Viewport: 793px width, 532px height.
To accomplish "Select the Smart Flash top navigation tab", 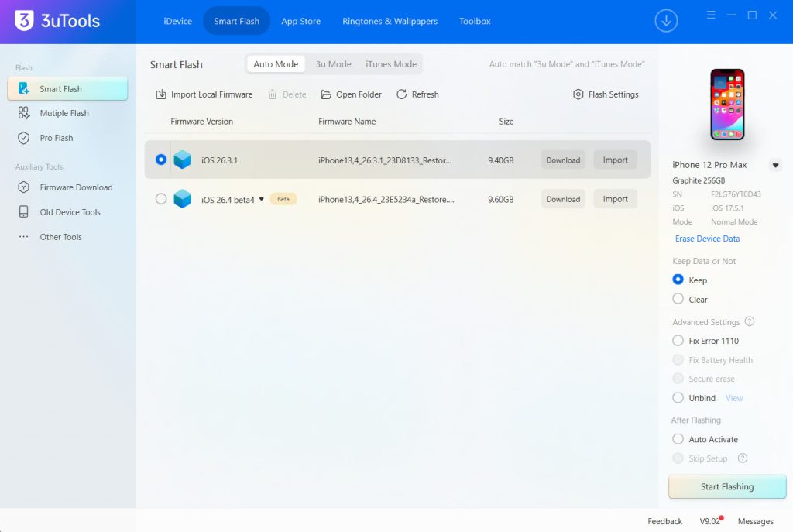I will tap(236, 21).
